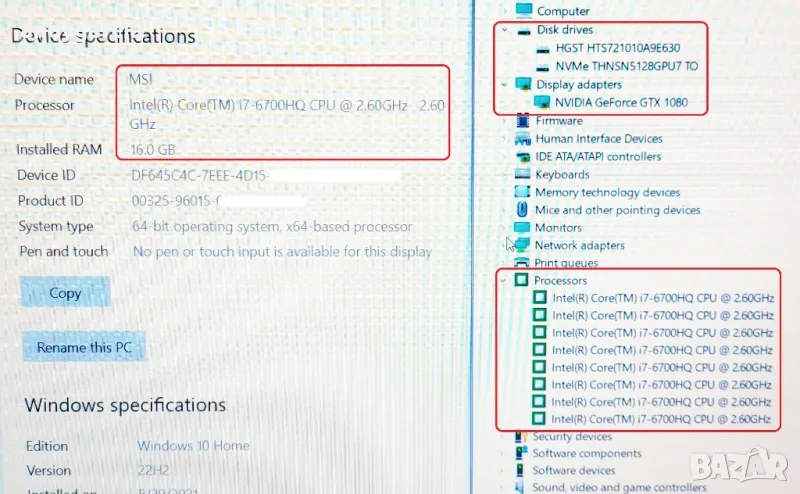Image resolution: width=800 pixels, height=494 pixels.
Task: Select the Print queues label
Action: pos(566,263)
